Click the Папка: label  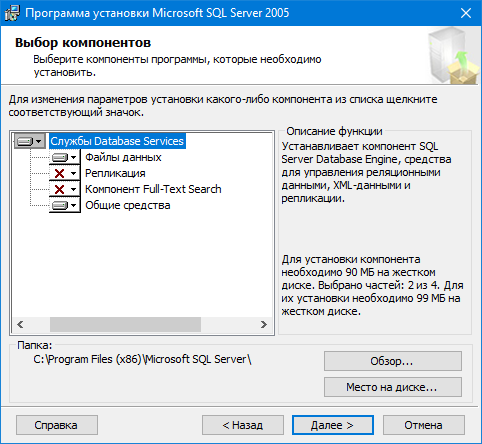(35, 345)
